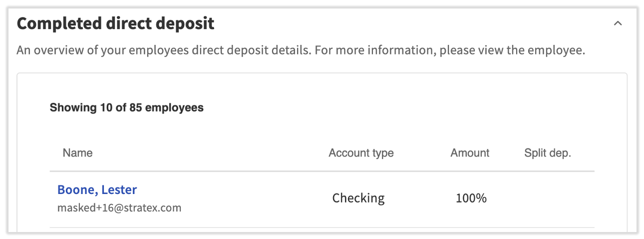Click the masked+16@stratex.com email text
The height and width of the screenshot is (239, 644).
pos(119,207)
